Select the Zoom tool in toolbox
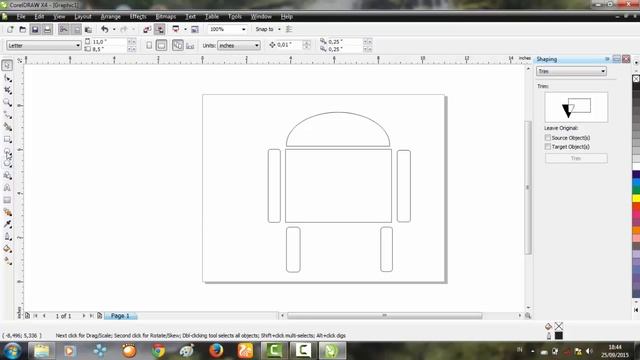This screenshot has height=360, width=640. tap(7, 102)
